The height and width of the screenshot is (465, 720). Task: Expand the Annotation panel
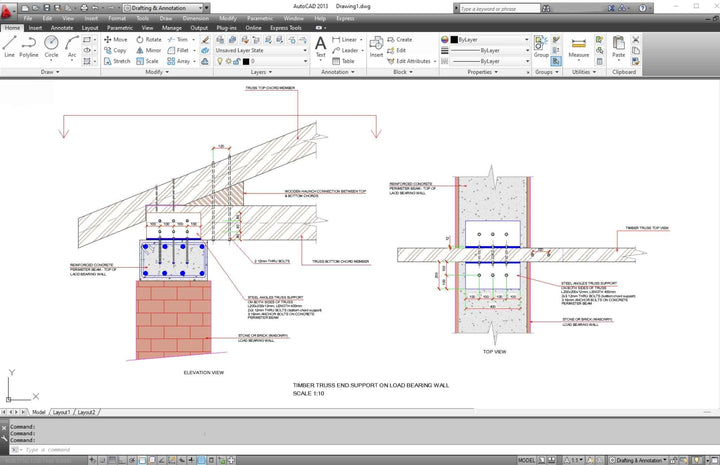(338, 72)
